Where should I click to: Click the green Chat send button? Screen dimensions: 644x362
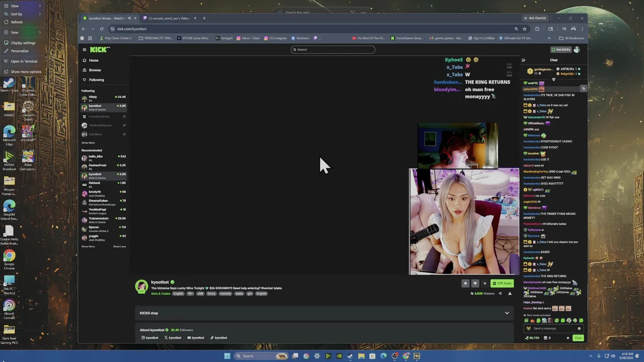coord(578,338)
